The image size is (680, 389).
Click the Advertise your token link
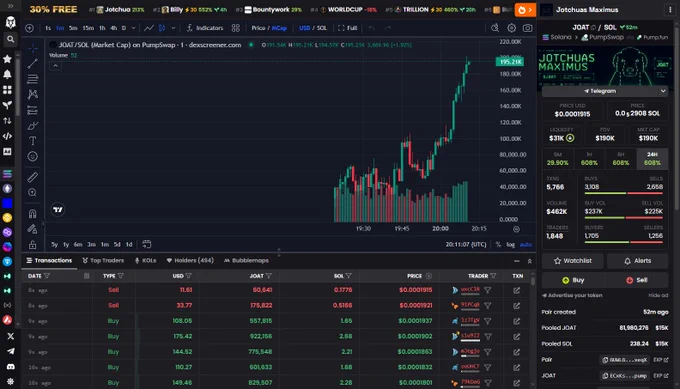pos(572,295)
